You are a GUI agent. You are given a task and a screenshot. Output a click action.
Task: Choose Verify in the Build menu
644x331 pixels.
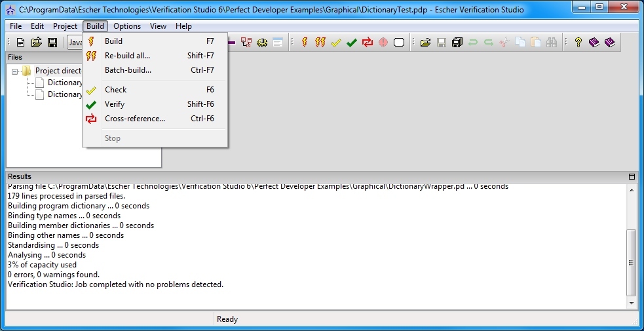[114, 104]
